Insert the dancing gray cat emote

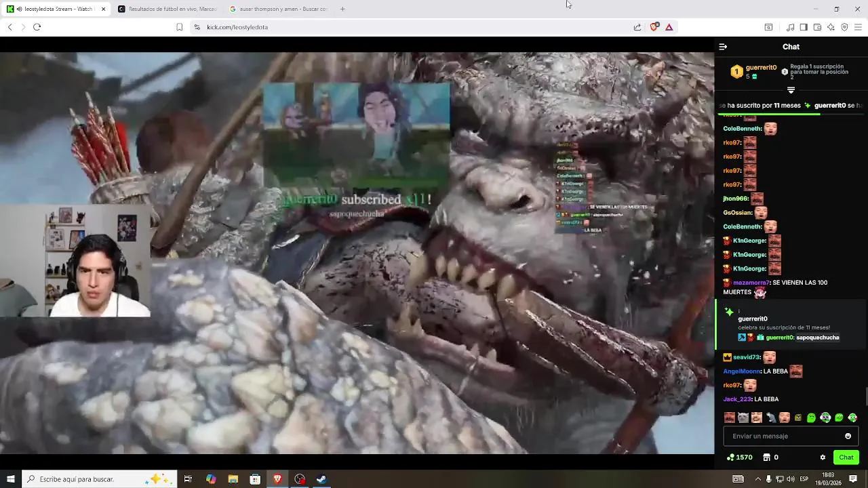click(771, 418)
